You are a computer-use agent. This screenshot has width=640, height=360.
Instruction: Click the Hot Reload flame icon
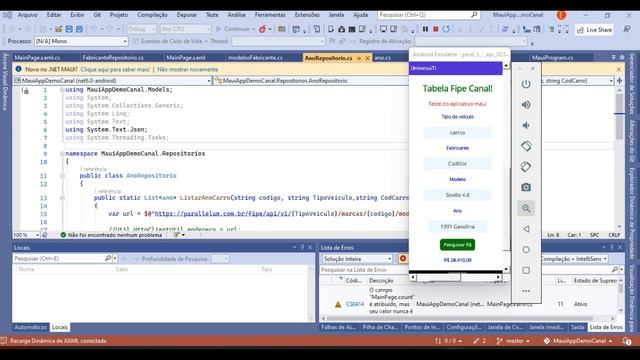(x=262, y=29)
